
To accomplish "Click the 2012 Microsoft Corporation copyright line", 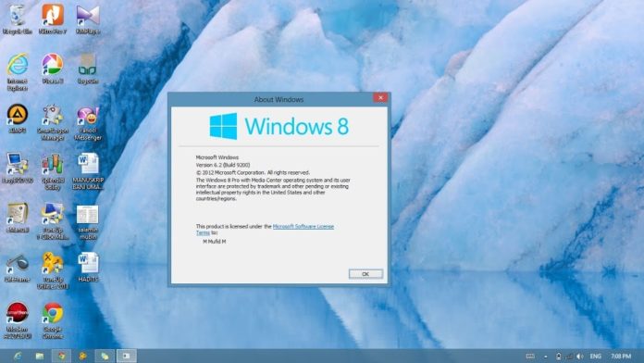I will 253,172.
